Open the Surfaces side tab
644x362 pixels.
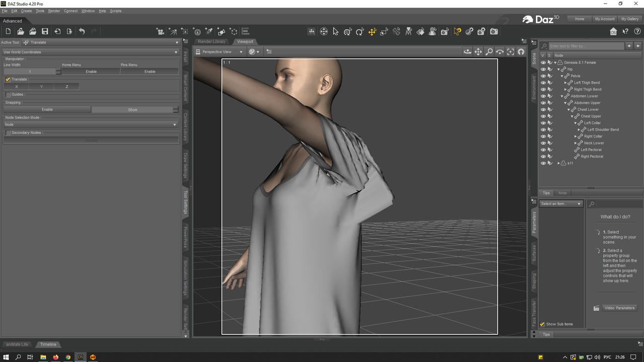coord(534,253)
